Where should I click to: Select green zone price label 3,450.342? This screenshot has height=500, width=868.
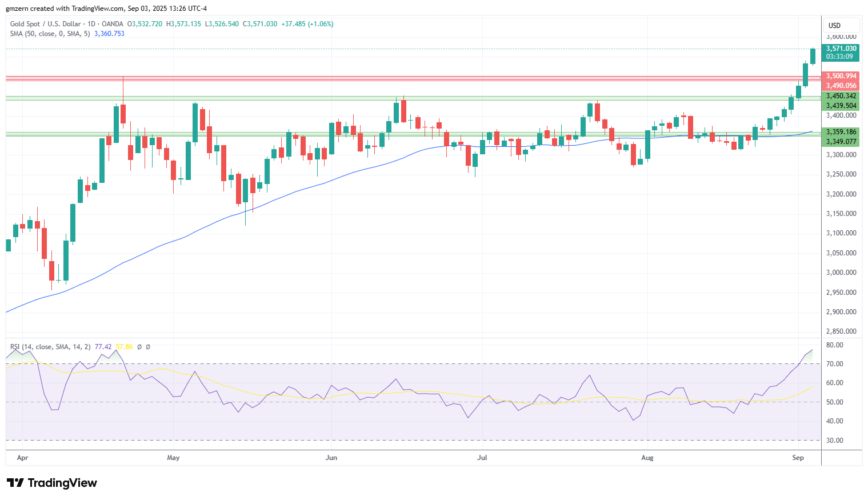(x=841, y=96)
